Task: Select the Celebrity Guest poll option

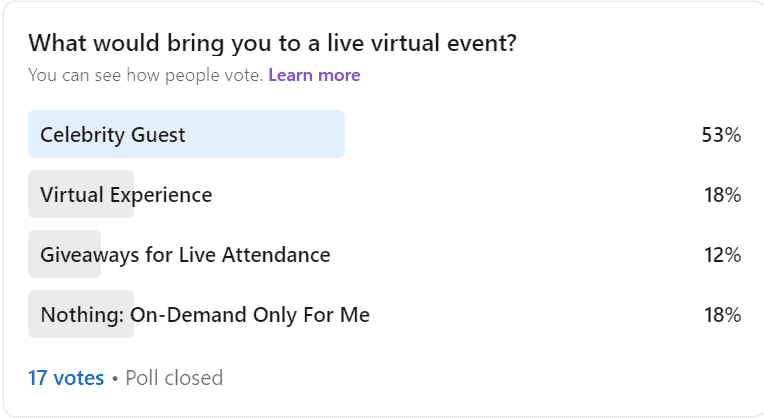Action: (x=385, y=134)
